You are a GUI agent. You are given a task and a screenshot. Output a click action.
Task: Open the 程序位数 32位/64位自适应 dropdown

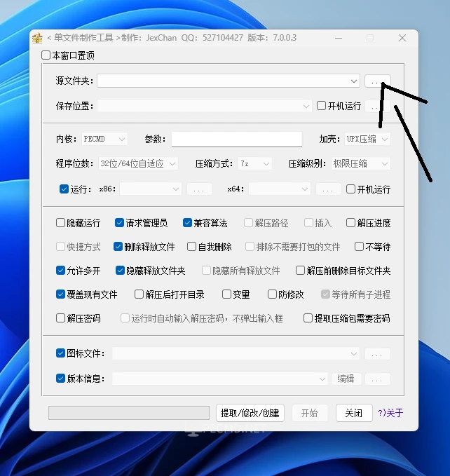tap(138, 163)
